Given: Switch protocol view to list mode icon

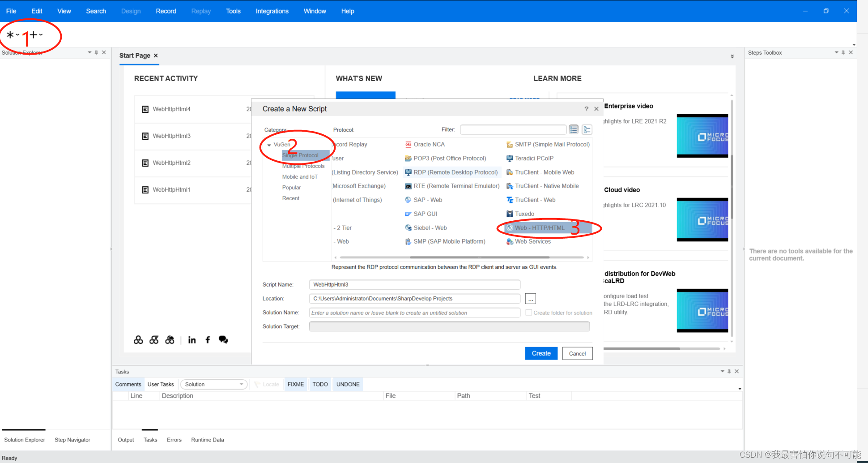Looking at the screenshot, I should (x=574, y=129).
